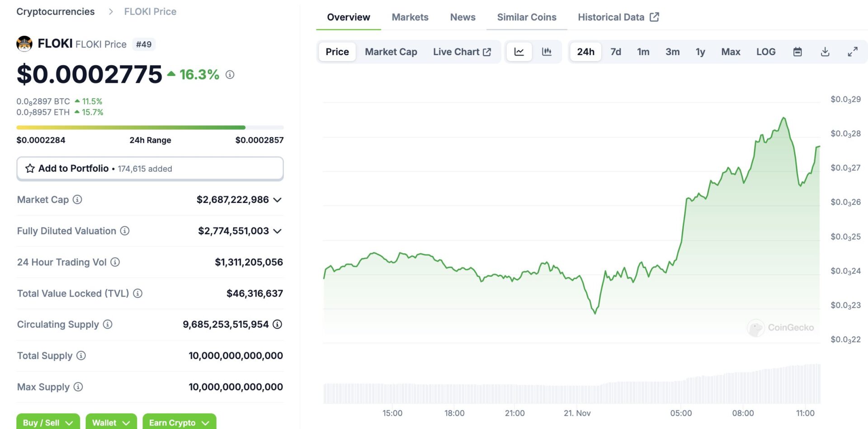Click FLOKI Price breadcrumb text
Screen dimensions: 868x429
[150, 12]
